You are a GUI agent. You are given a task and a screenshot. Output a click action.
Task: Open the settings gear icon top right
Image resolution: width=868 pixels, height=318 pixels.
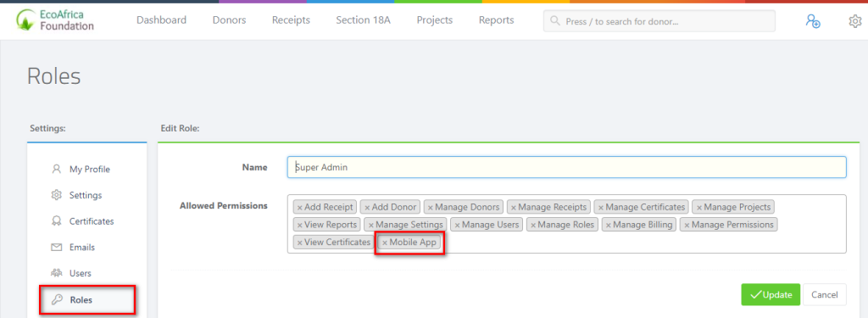(855, 21)
